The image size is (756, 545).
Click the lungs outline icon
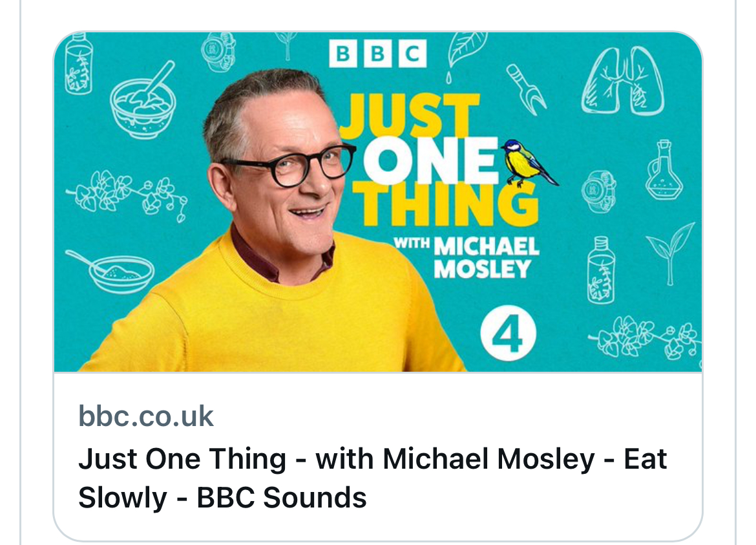click(622, 81)
